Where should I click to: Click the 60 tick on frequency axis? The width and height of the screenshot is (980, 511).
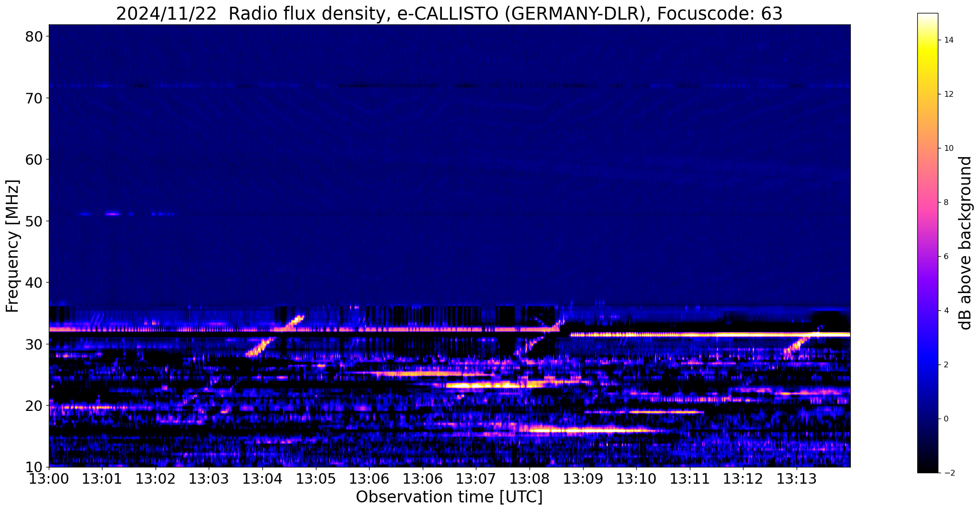(34, 159)
